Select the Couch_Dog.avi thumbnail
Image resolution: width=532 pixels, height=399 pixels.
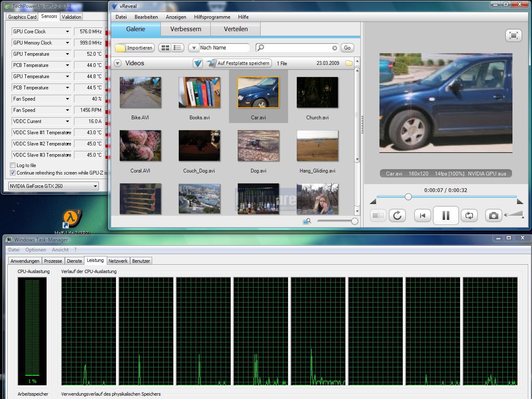[x=199, y=145]
